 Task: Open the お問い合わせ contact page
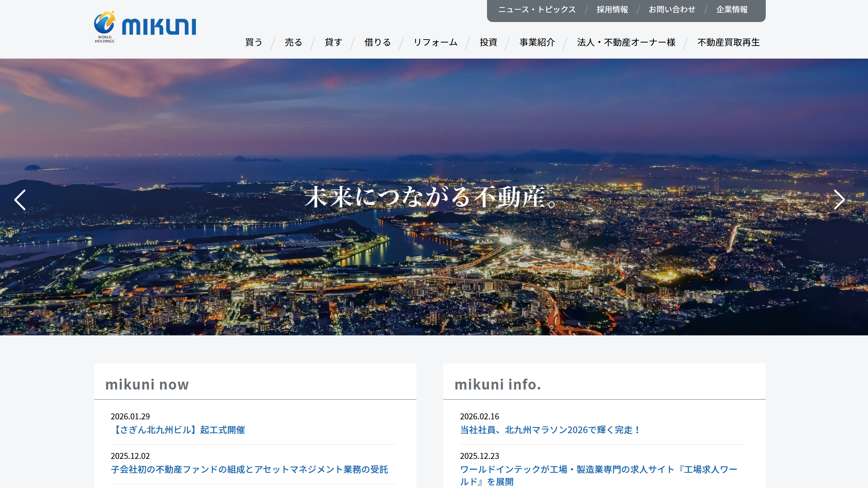tap(672, 9)
